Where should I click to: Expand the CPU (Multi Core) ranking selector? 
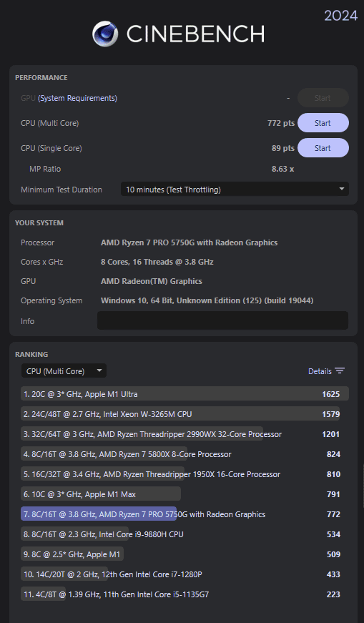click(64, 371)
